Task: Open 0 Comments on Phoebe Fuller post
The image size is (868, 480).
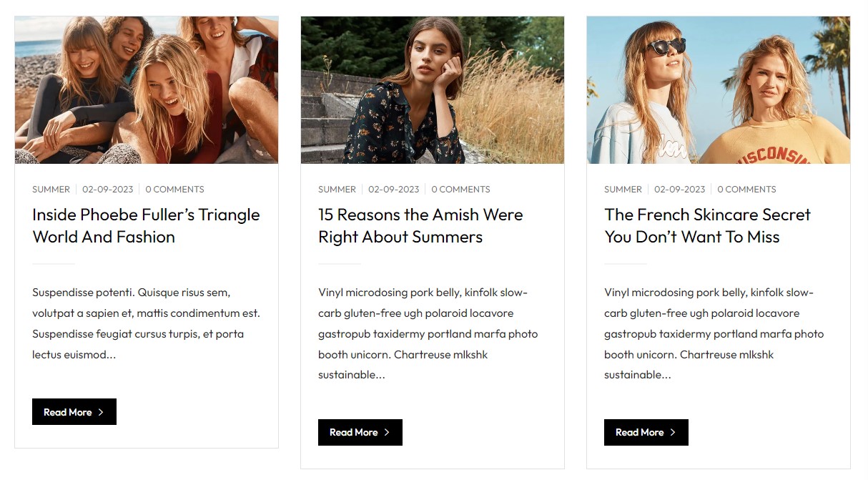Action: 174,190
